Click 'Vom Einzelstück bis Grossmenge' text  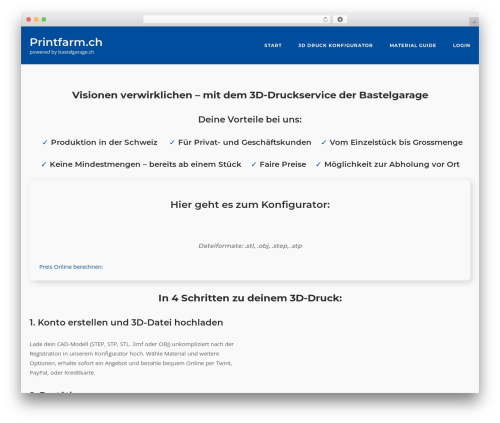[396, 142]
